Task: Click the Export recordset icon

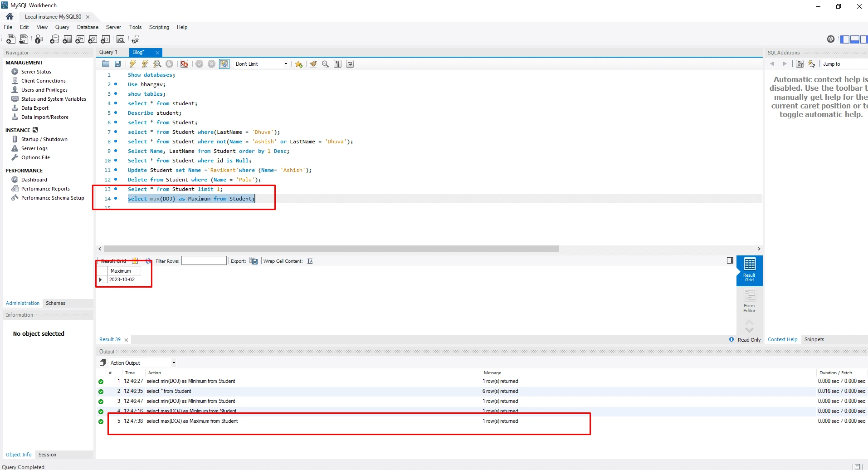Action: pos(254,261)
